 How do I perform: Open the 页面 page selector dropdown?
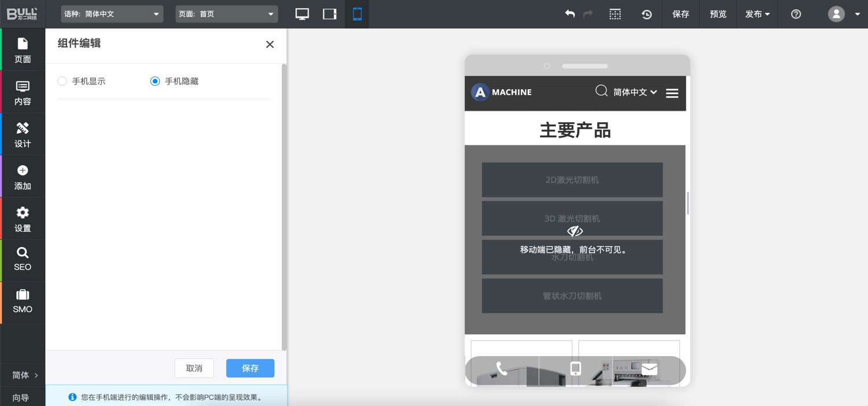pos(226,14)
